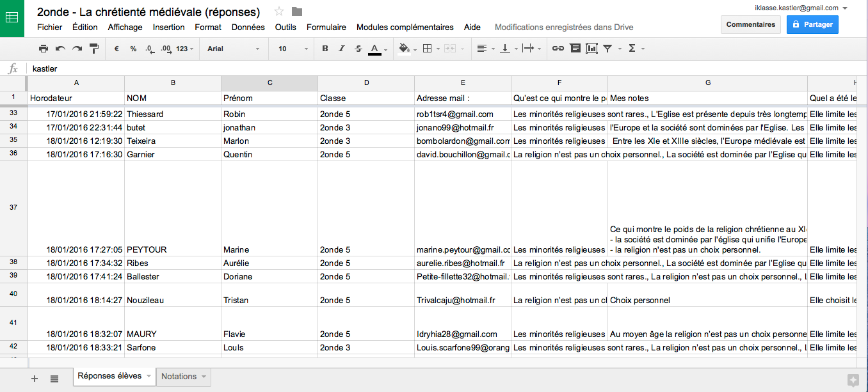
Task: Insert a chart using the chart icon
Action: [591, 49]
